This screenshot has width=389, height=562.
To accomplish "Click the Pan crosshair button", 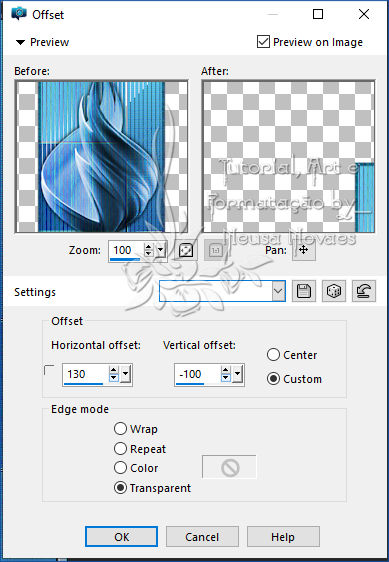I will pyautogui.click(x=304, y=250).
